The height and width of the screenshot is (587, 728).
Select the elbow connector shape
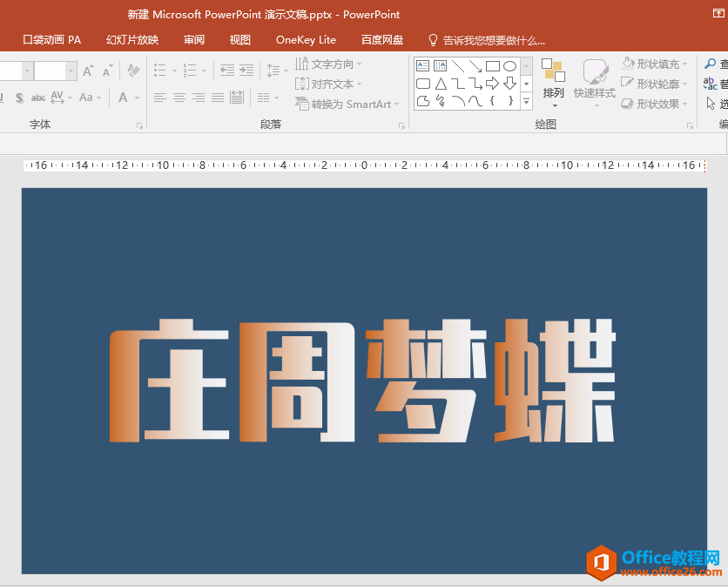point(458,84)
